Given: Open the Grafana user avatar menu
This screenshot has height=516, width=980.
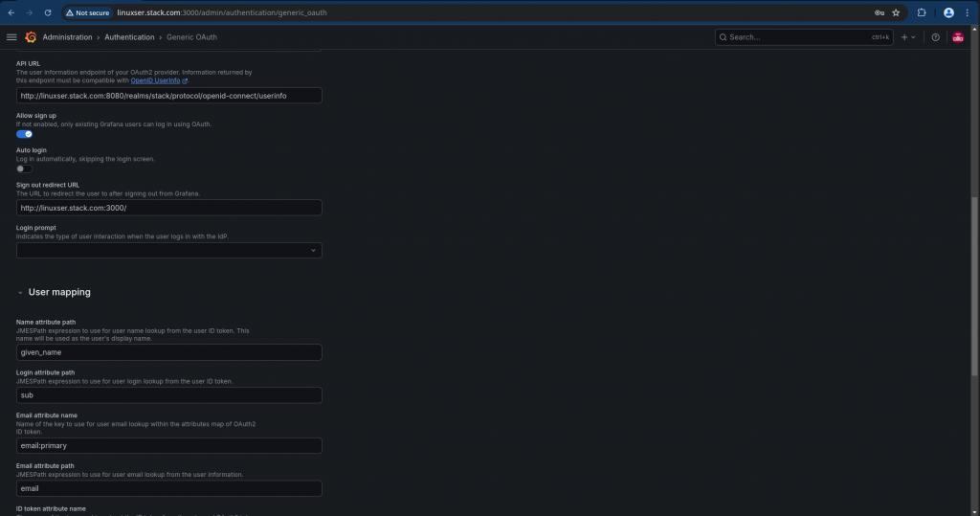Looking at the screenshot, I should pos(957,37).
